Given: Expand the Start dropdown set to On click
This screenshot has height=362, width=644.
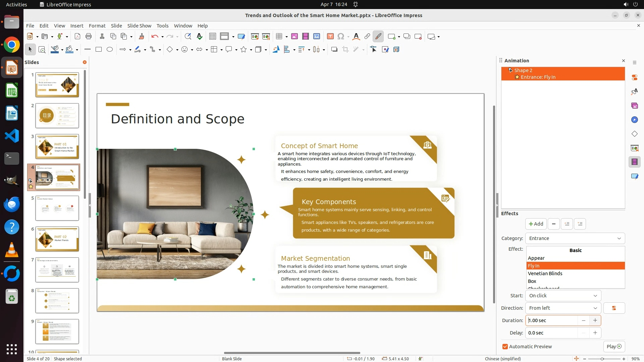Looking at the screenshot, I should 563,296.
